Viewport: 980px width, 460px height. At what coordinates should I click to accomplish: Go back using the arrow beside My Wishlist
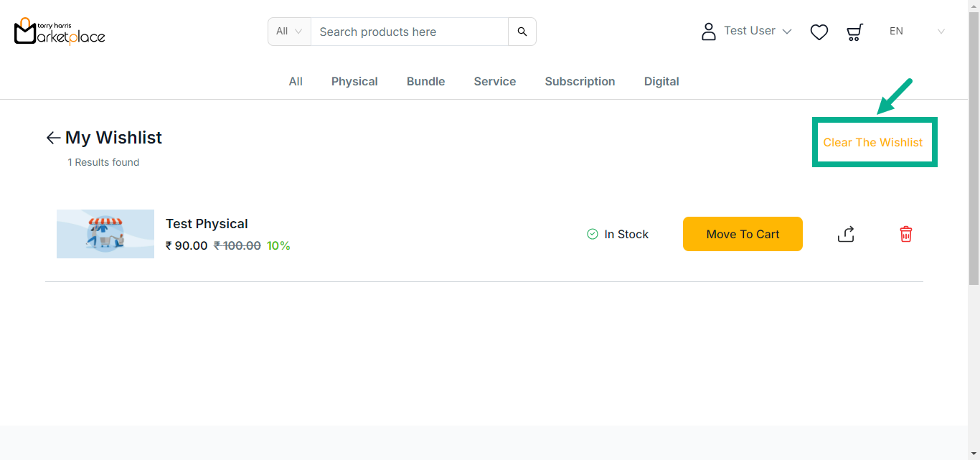point(53,138)
